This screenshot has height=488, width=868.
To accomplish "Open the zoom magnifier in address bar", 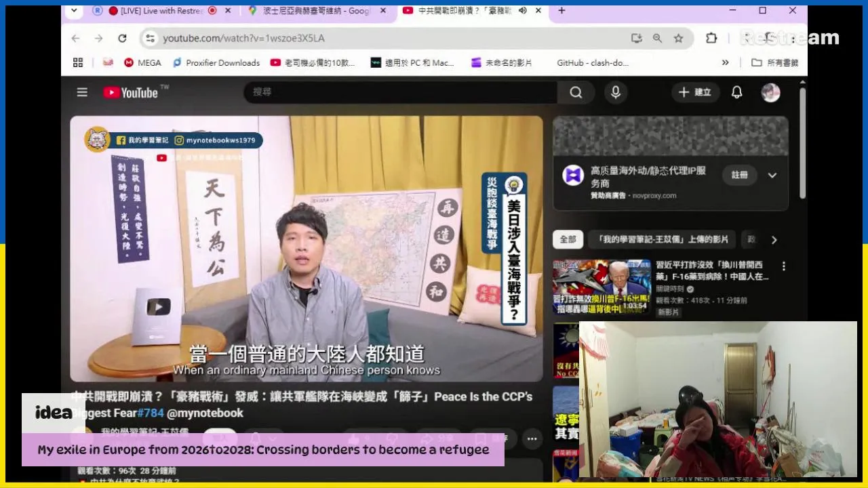I will coord(657,39).
